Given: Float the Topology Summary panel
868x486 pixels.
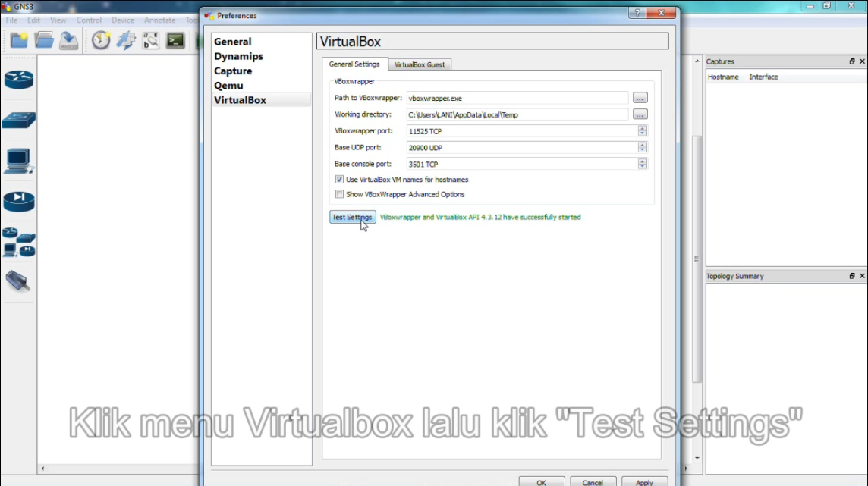Looking at the screenshot, I should coord(851,276).
